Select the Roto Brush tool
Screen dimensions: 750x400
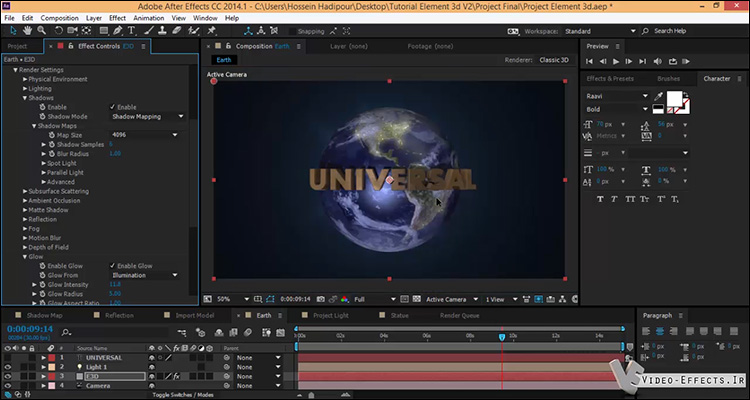193,31
